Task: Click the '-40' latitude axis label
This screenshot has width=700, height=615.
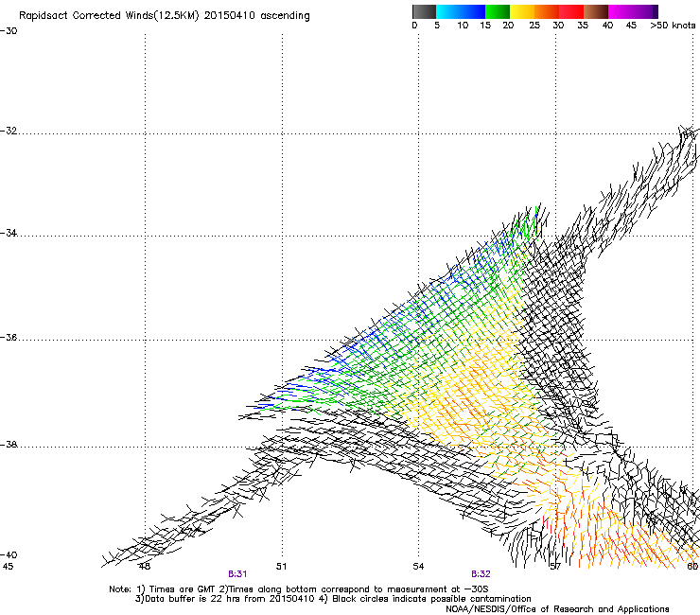Action: click(x=9, y=554)
